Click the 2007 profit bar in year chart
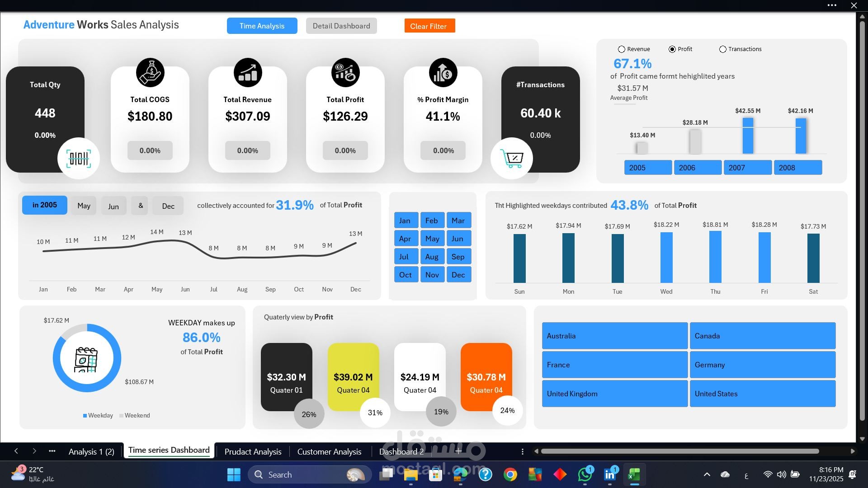Screen dimensions: 868x488 pos(748,136)
